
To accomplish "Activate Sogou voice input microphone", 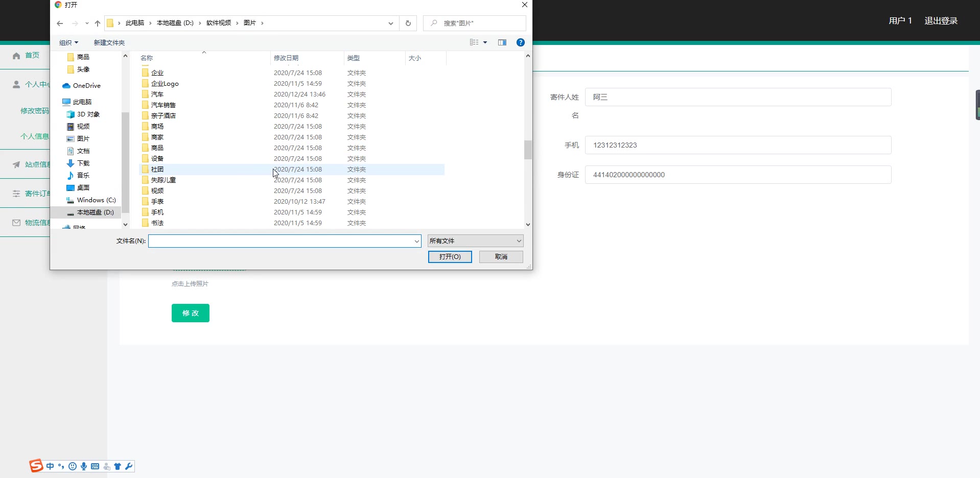I will click(x=84, y=466).
